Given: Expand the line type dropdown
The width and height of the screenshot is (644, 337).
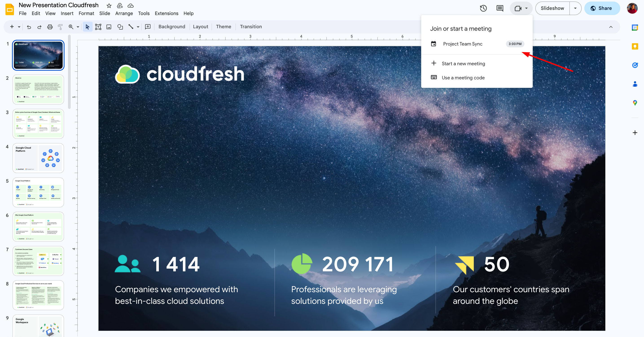Looking at the screenshot, I should pos(138,27).
